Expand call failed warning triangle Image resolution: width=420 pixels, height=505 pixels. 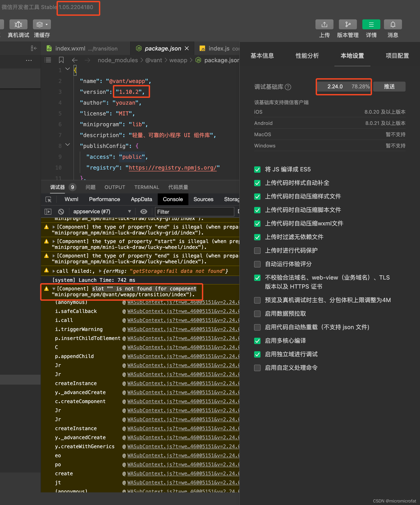tap(54, 271)
